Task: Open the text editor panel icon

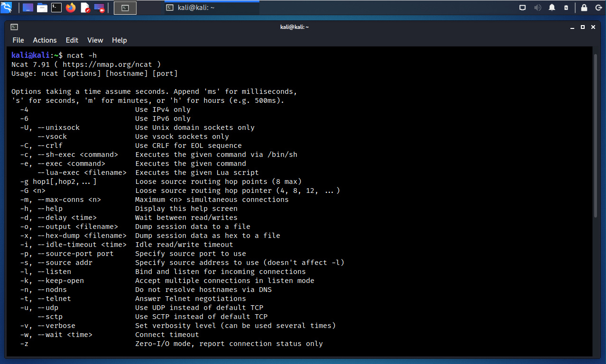Action: (x=85, y=8)
